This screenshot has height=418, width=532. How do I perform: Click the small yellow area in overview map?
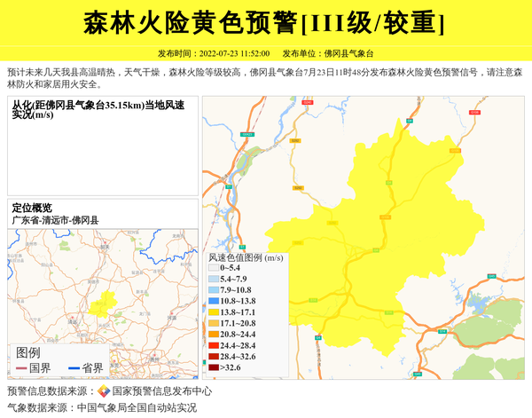108,300
